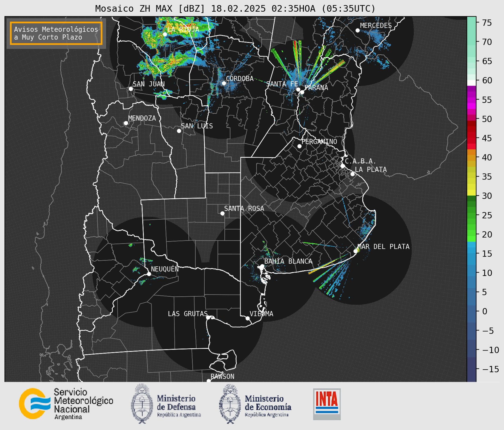The width and height of the screenshot is (504, 430).
Task: Click the PERGAMINO city marker dot
Action: point(299,146)
